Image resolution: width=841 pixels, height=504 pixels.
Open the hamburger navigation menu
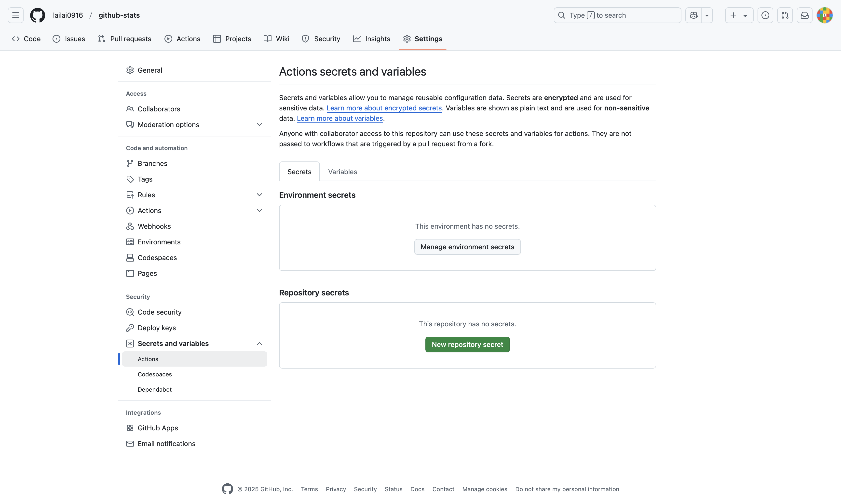pos(16,15)
